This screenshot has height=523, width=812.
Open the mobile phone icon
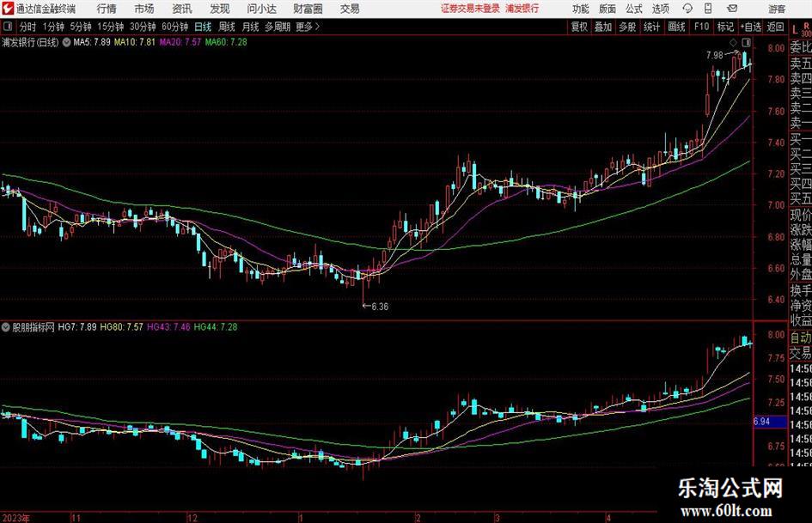pos(708,9)
